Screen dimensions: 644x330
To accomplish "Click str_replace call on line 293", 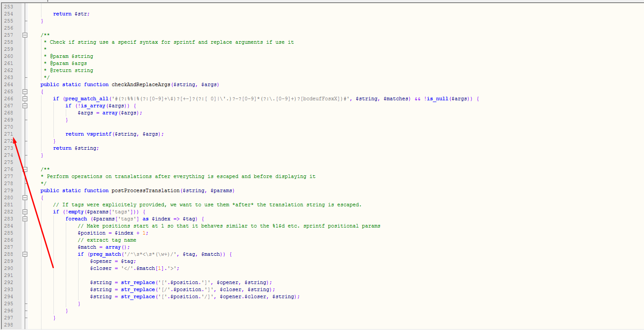I will pos(137,289).
